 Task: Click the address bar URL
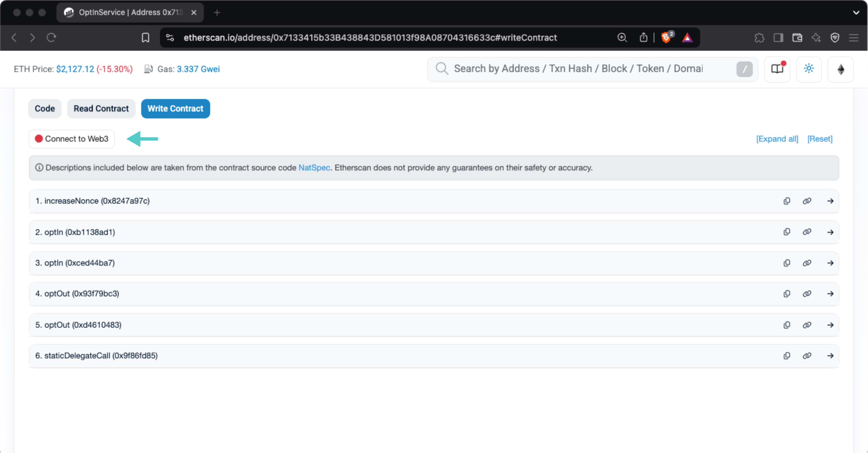[370, 37]
